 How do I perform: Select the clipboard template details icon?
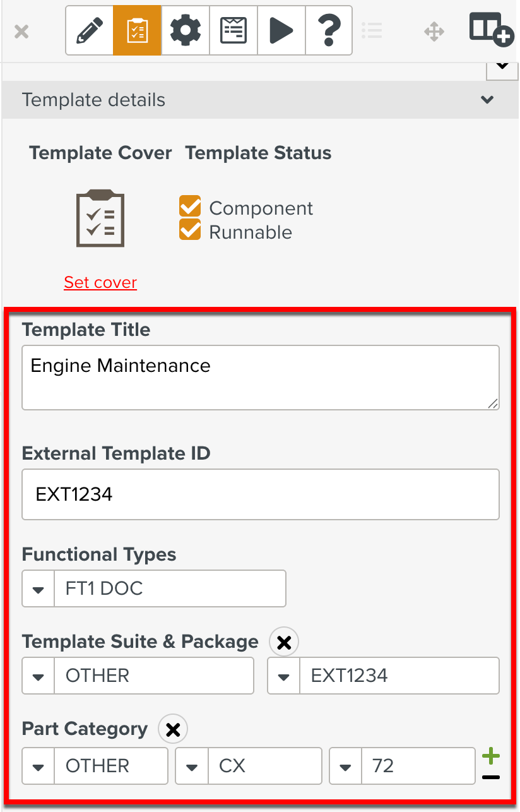click(x=137, y=30)
